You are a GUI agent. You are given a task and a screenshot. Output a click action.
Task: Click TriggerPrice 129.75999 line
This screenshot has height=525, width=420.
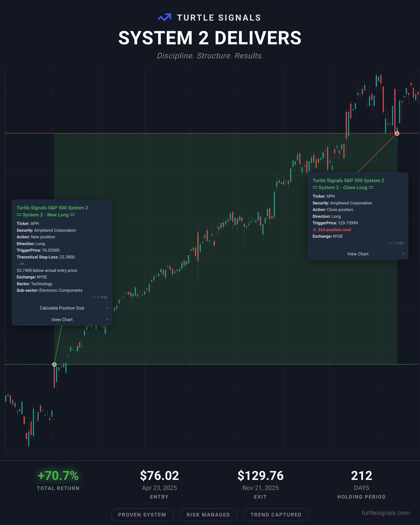point(335,223)
